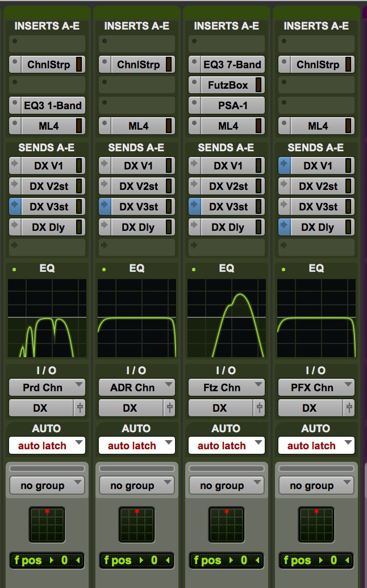Open the PSA-1 plug-in window
The width and height of the screenshot is (367, 588).
[233, 105]
